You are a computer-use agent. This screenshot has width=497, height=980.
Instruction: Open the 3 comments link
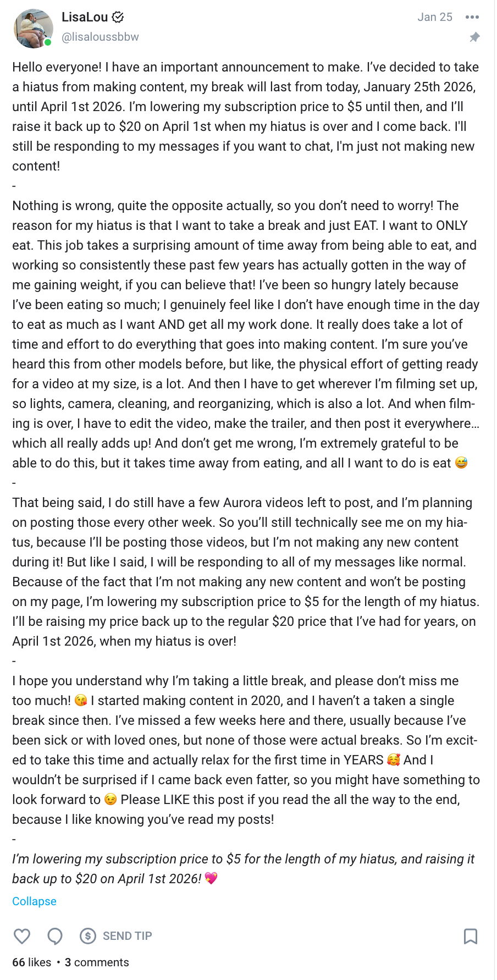tap(97, 962)
